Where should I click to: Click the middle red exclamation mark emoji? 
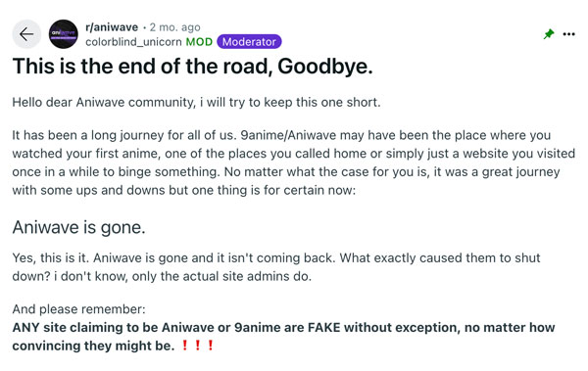198,346
